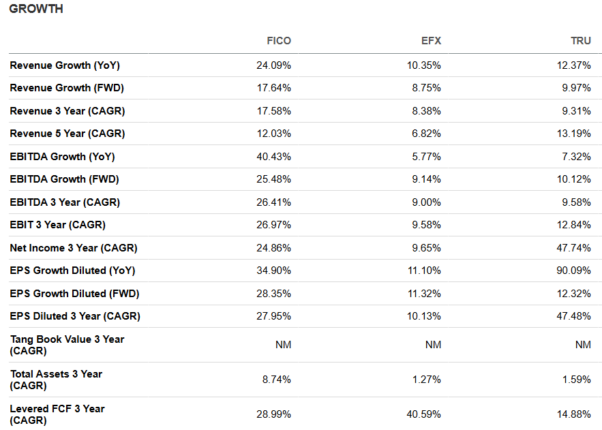Click Levered FCF 3 Year (CAGR) label
The width and height of the screenshot is (602, 430).
tap(57, 415)
